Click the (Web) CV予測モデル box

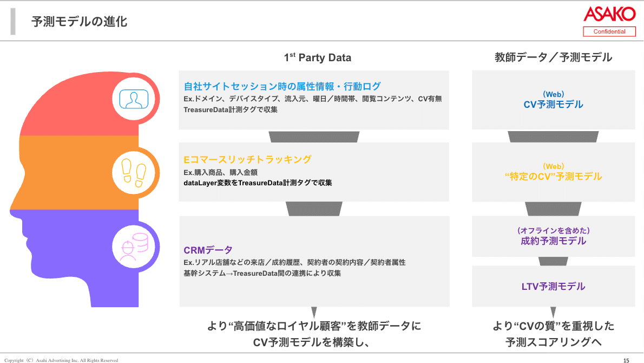click(553, 100)
